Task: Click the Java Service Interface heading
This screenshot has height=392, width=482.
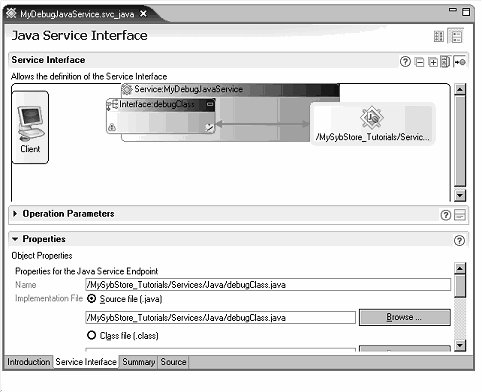Action: tap(79, 35)
